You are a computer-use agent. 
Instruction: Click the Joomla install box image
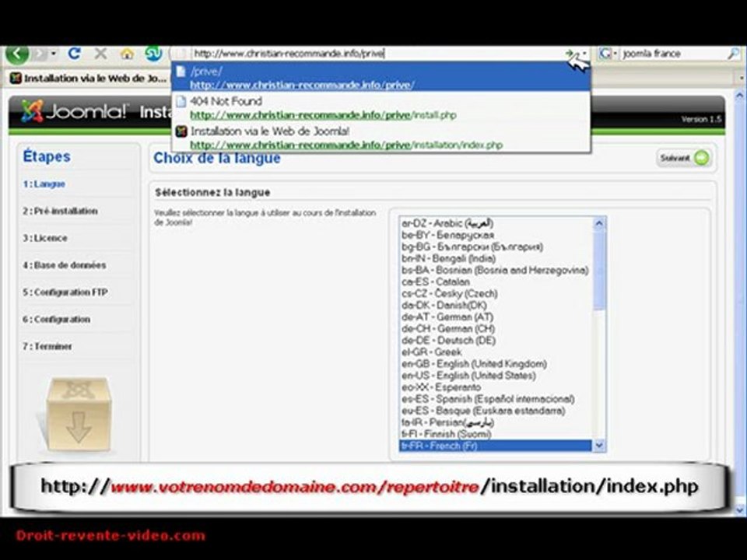pyautogui.click(x=78, y=415)
